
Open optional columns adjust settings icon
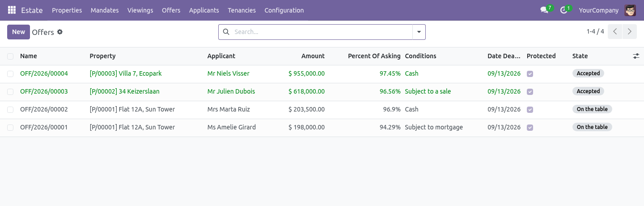tap(636, 56)
